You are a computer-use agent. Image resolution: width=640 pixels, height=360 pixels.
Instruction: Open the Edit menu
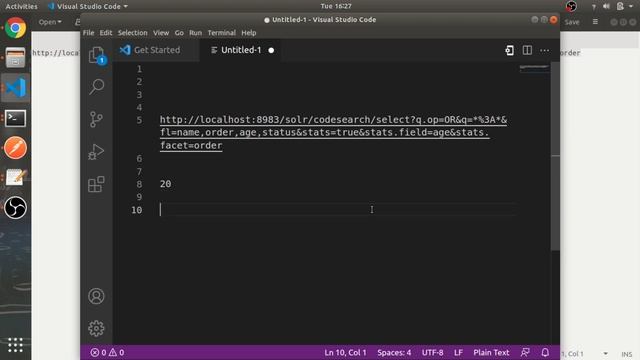click(x=106, y=33)
